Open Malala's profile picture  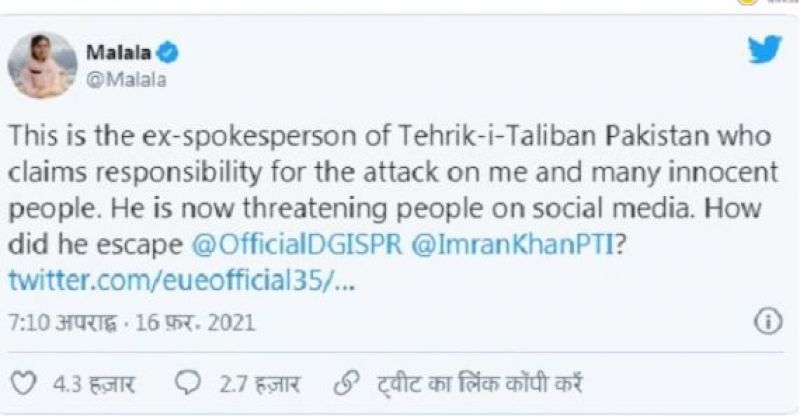pyautogui.click(x=44, y=65)
